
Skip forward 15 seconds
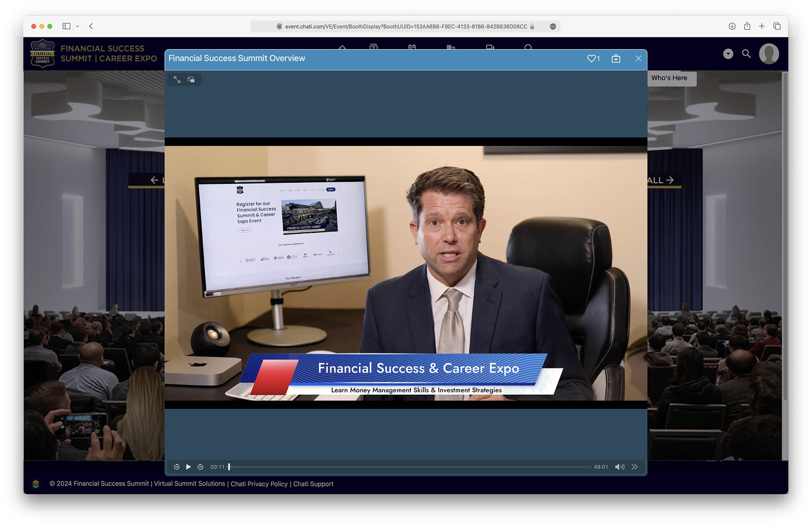tap(201, 467)
